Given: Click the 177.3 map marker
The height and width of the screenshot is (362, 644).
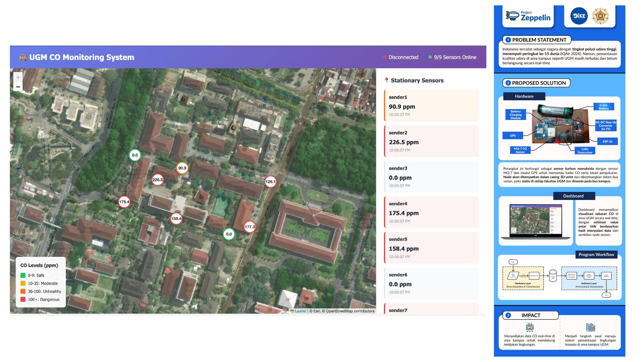Looking at the screenshot, I should pyautogui.click(x=250, y=227).
